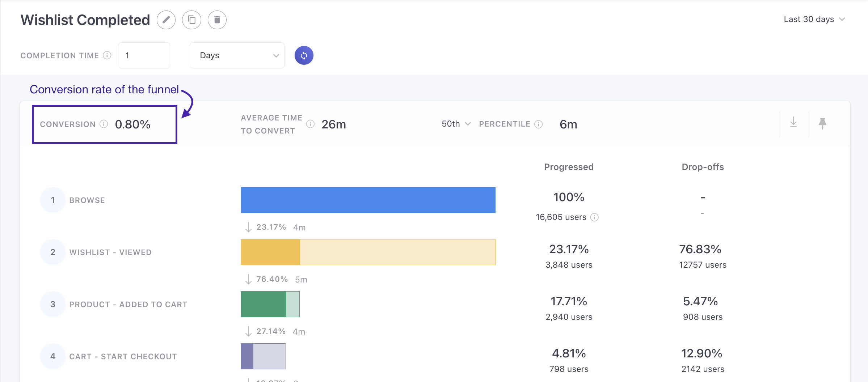Click the 12.90% drop-off percentage
Viewport: 868px width, 382px height.
click(701, 353)
